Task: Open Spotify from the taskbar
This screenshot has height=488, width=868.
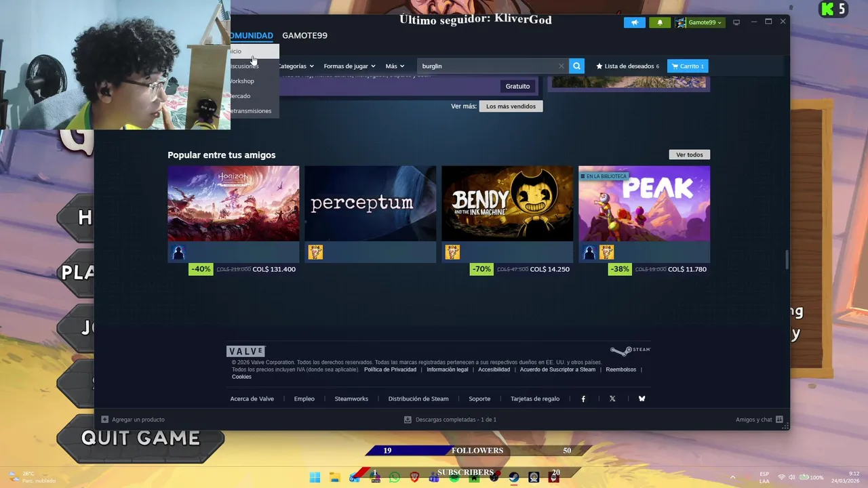Action: click(x=454, y=477)
